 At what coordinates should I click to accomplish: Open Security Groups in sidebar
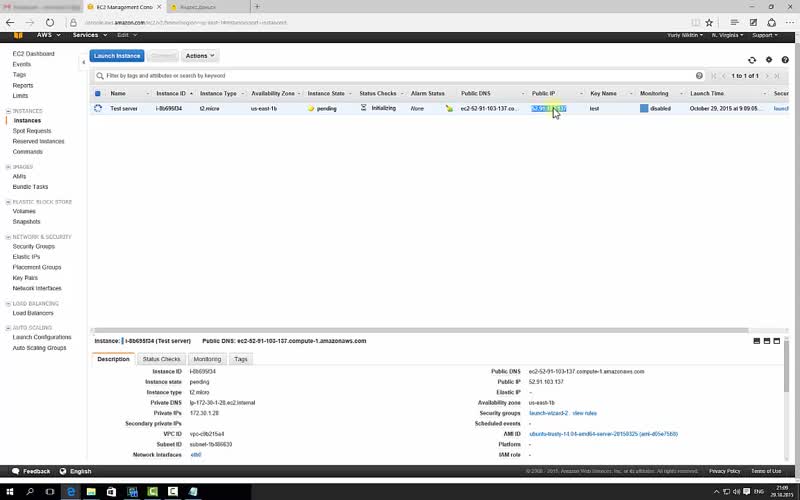(x=34, y=246)
